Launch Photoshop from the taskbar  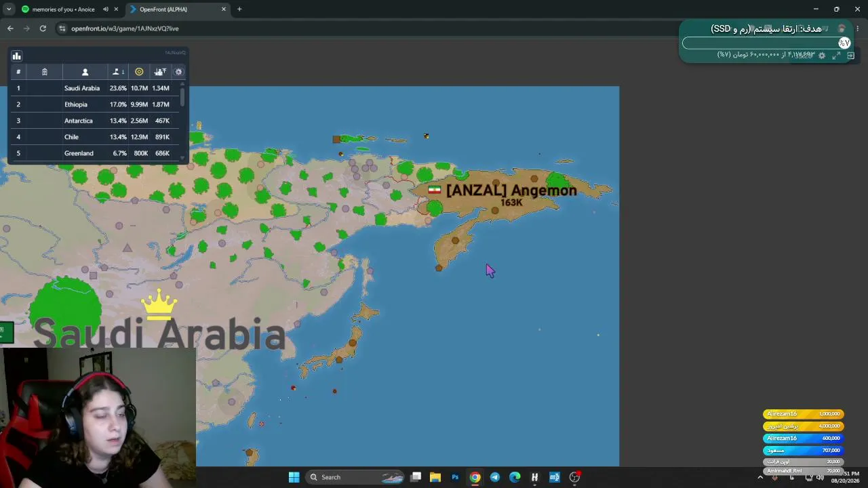[455, 477]
